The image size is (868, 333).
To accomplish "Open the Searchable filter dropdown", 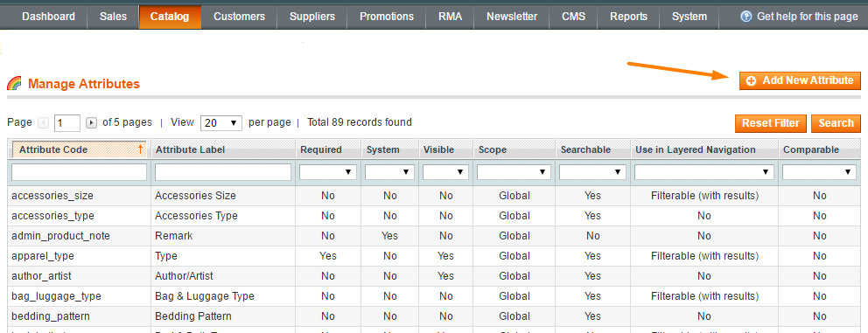I will click(x=592, y=172).
